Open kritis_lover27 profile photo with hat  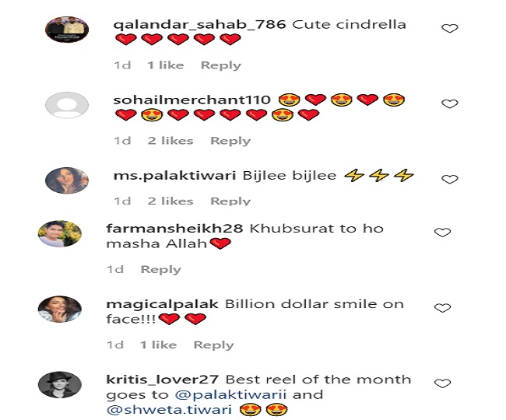(60, 384)
